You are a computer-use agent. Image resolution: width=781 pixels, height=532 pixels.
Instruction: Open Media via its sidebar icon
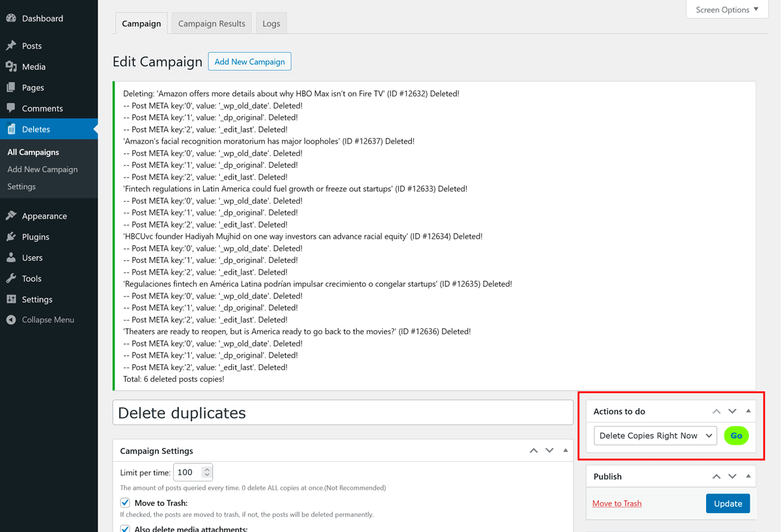(x=11, y=66)
